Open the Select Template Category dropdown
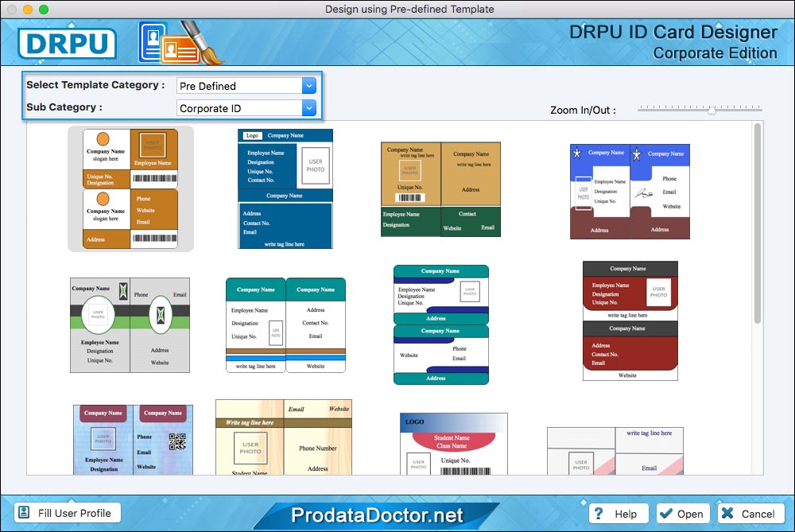This screenshot has width=795, height=532. 308,86
